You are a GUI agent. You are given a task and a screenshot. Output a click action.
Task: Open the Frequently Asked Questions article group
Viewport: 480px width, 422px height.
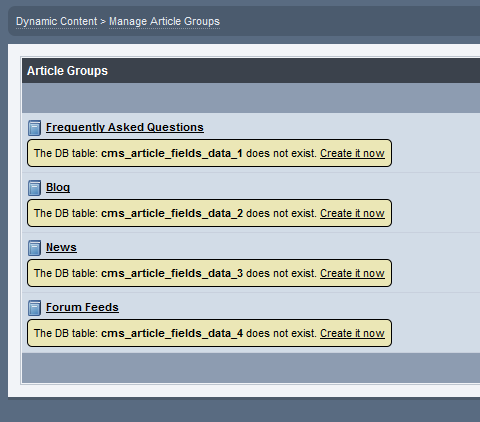click(x=125, y=127)
